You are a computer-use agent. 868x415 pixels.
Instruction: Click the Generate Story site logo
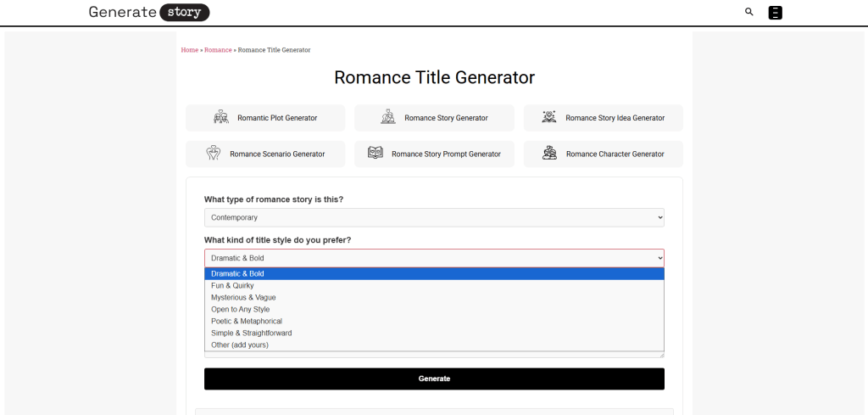pos(148,12)
